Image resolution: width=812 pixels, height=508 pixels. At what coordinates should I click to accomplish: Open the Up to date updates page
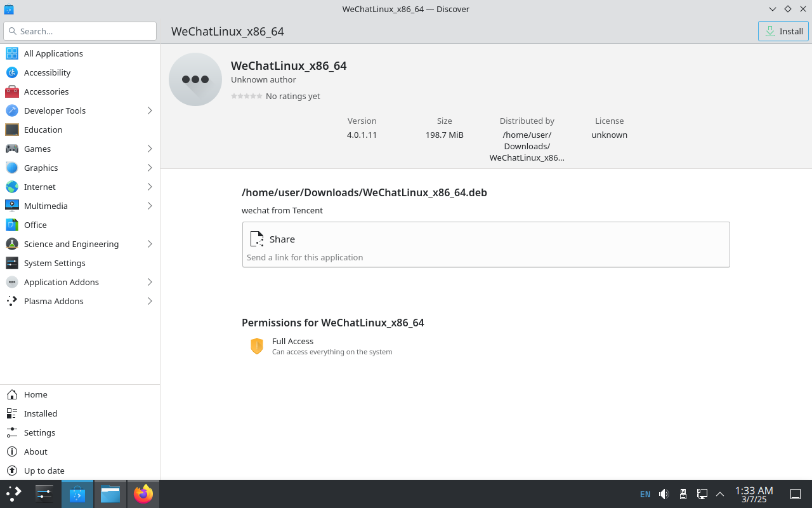pos(80,471)
